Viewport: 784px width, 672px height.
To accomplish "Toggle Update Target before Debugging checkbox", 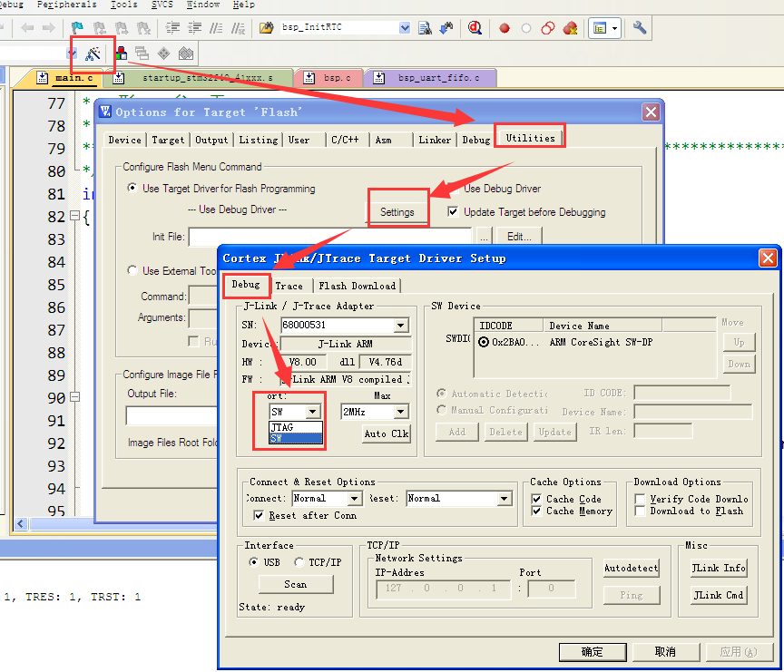I will pos(453,212).
